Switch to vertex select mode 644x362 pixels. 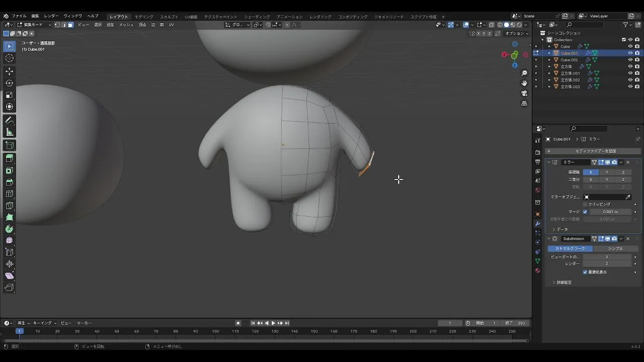pos(57,25)
